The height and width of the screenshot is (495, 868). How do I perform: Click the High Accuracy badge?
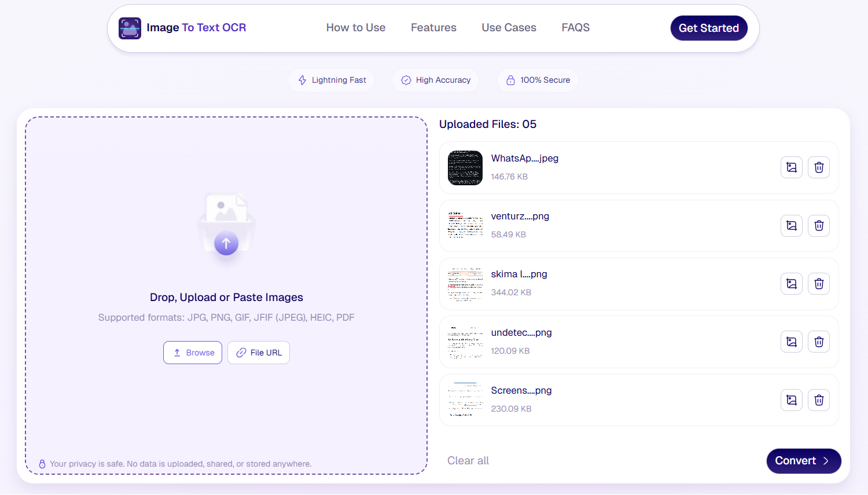coord(436,80)
